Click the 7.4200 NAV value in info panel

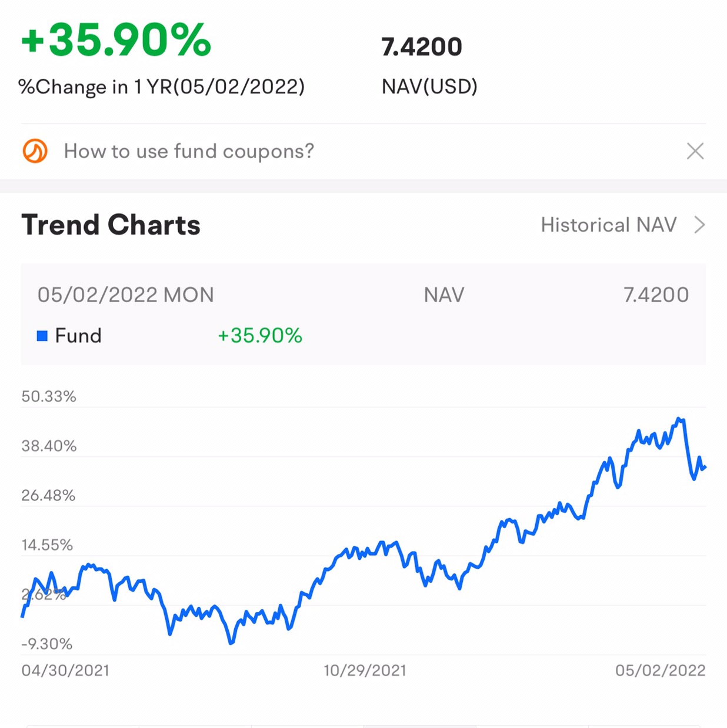click(656, 295)
